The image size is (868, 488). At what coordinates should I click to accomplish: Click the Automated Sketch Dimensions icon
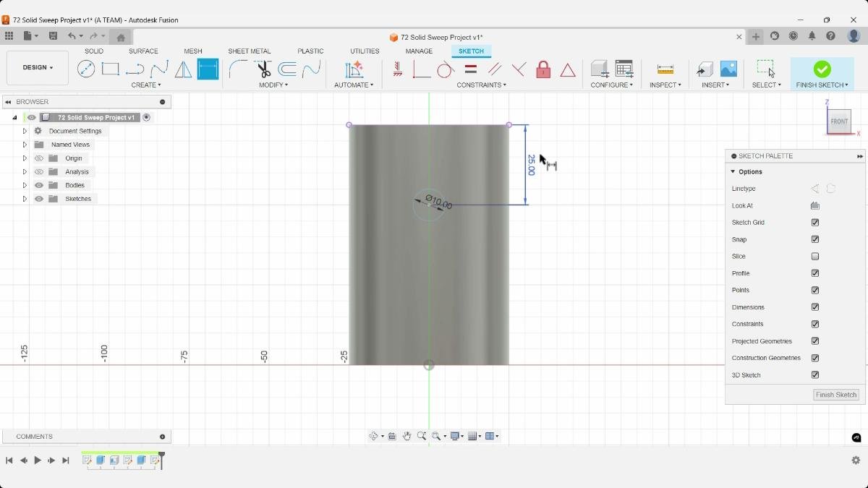pos(354,69)
